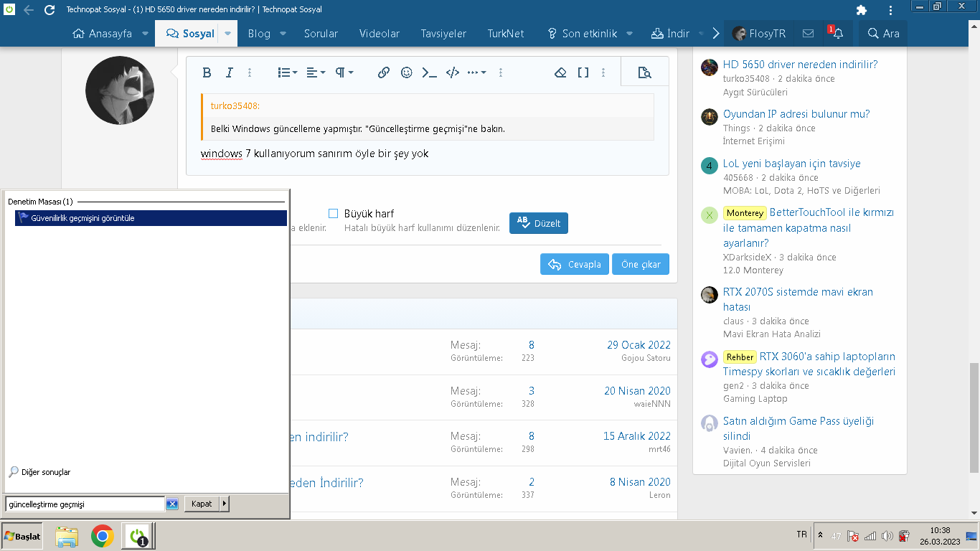Click the battery power icon in the tray

point(904,536)
